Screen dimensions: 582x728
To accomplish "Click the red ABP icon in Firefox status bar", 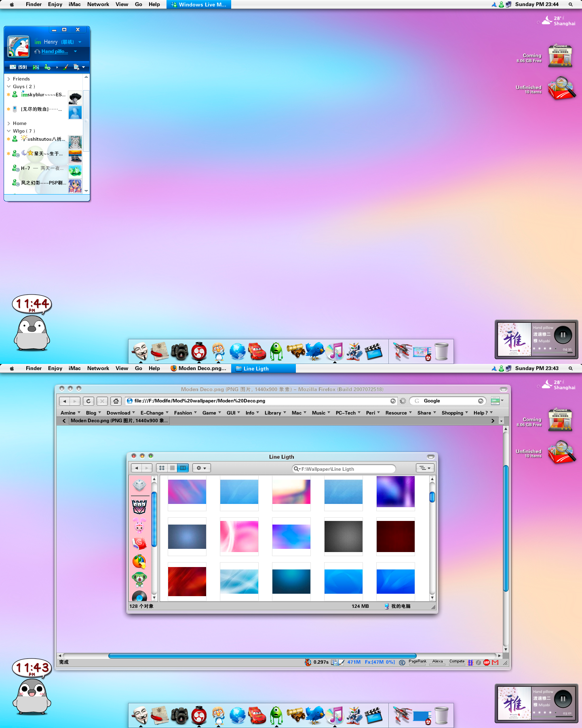I will [x=487, y=662].
